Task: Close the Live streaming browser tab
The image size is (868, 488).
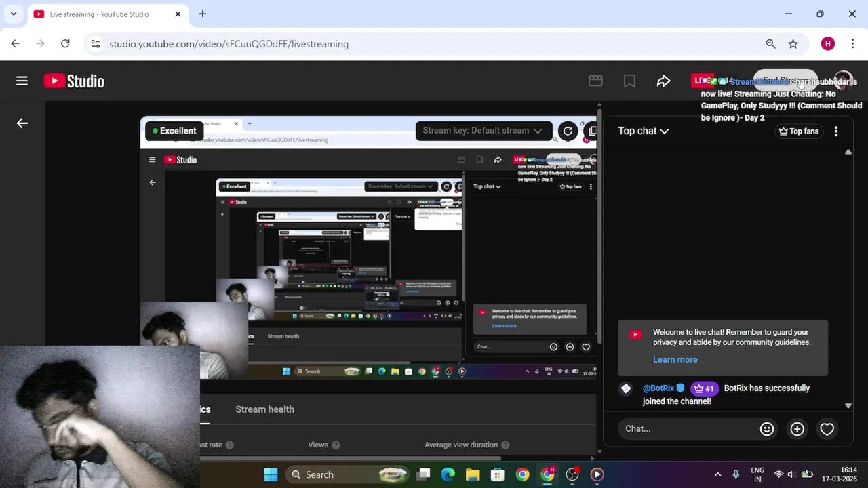Action: point(178,14)
